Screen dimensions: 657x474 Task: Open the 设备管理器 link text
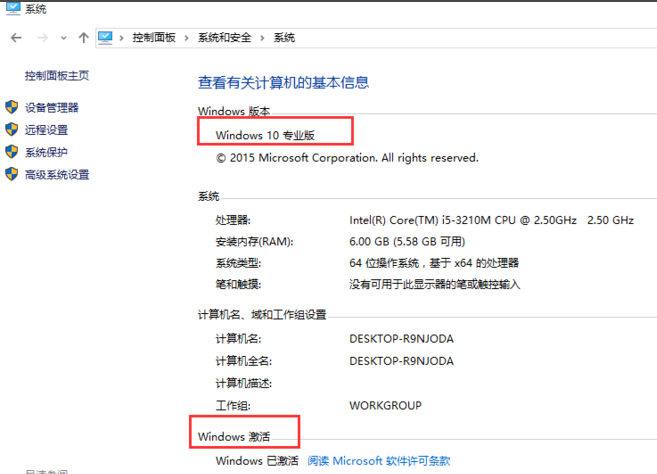tap(52, 108)
